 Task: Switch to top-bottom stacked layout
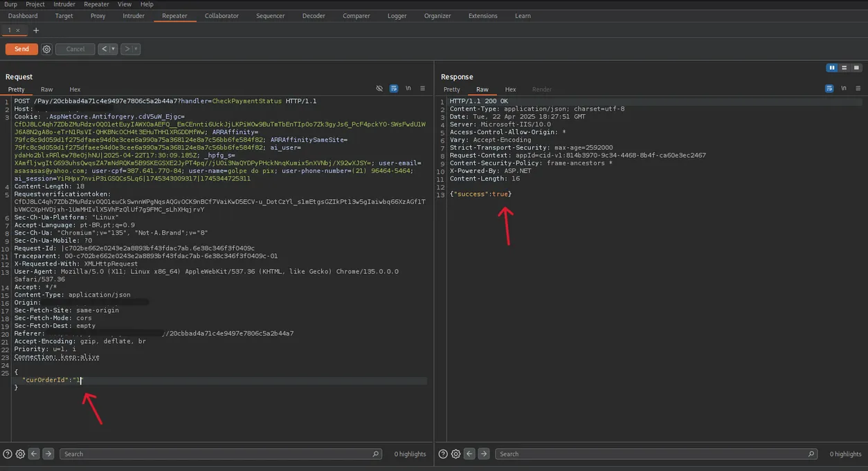click(844, 68)
